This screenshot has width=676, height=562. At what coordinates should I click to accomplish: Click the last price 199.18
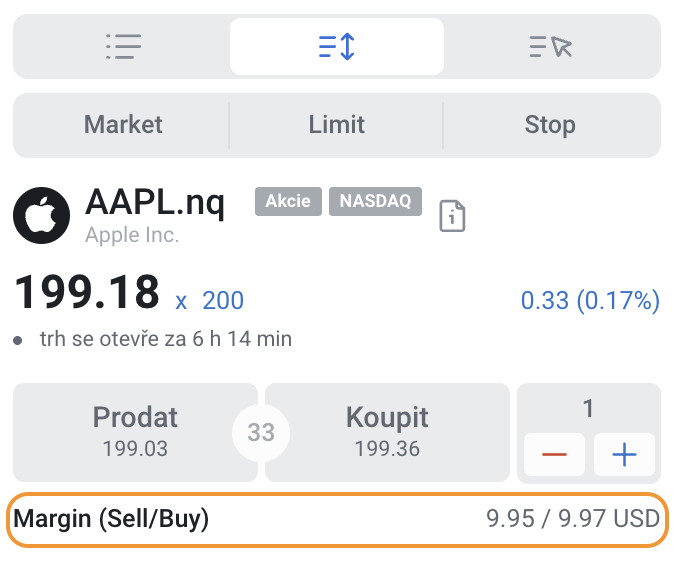click(x=87, y=293)
